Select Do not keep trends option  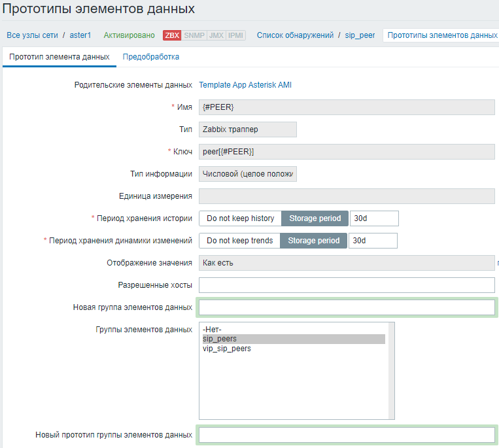(x=239, y=241)
